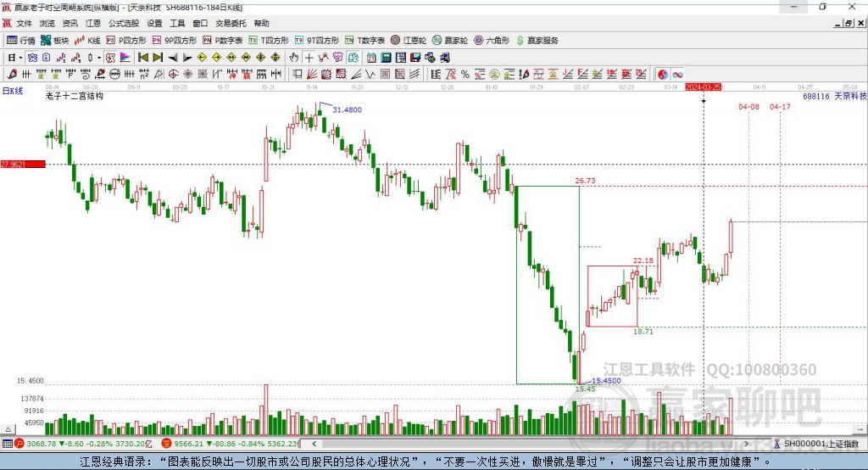Open the 文件 menu
868x470 pixels.
[x=24, y=23]
